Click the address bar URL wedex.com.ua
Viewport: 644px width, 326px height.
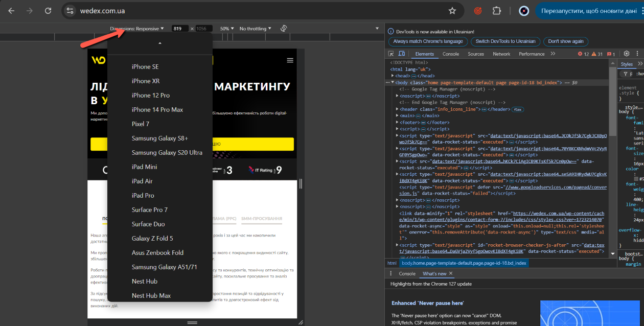point(102,11)
